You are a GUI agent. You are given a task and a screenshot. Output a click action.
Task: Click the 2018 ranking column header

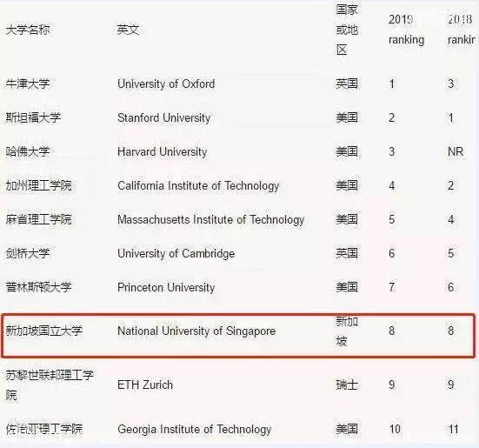[462, 30]
